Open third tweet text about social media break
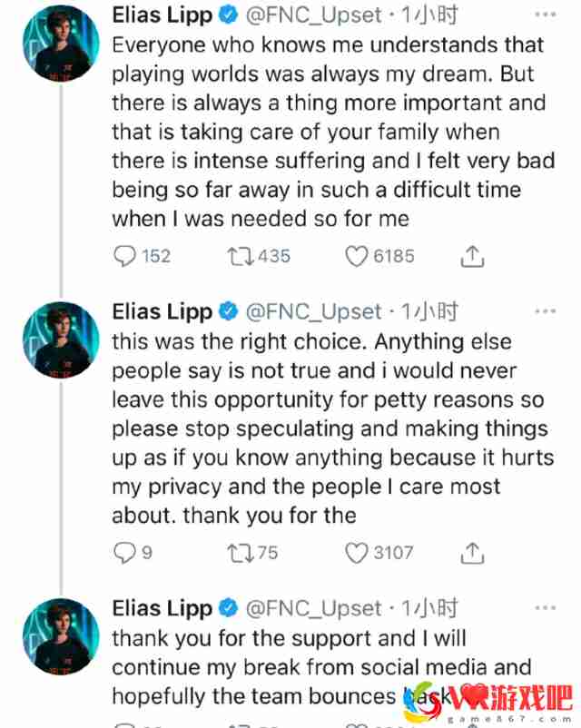 click(x=321, y=667)
